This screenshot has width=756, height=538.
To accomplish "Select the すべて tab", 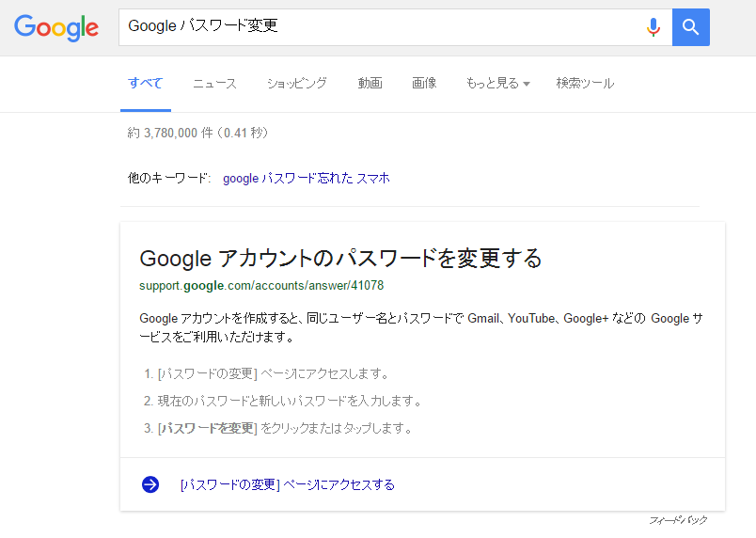I will point(145,83).
